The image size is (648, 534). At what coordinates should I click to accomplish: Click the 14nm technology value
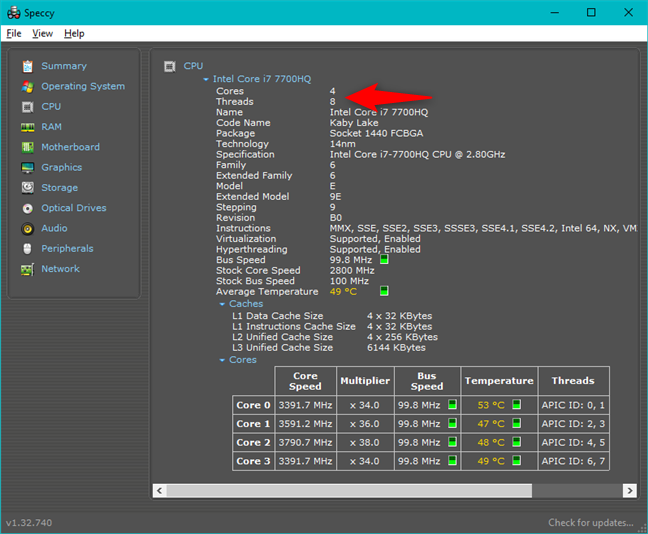click(343, 144)
